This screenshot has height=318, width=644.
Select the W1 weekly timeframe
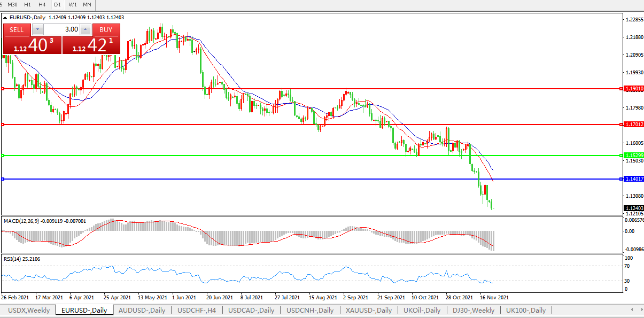(x=73, y=4)
